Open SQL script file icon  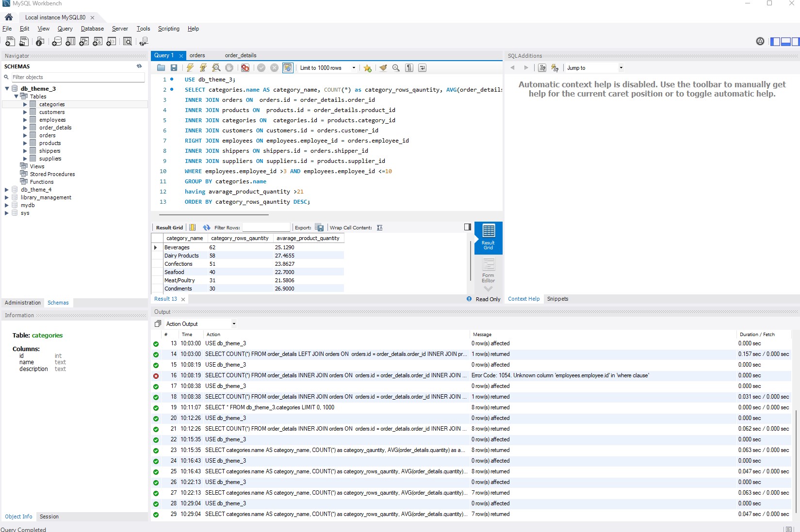click(x=24, y=42)
